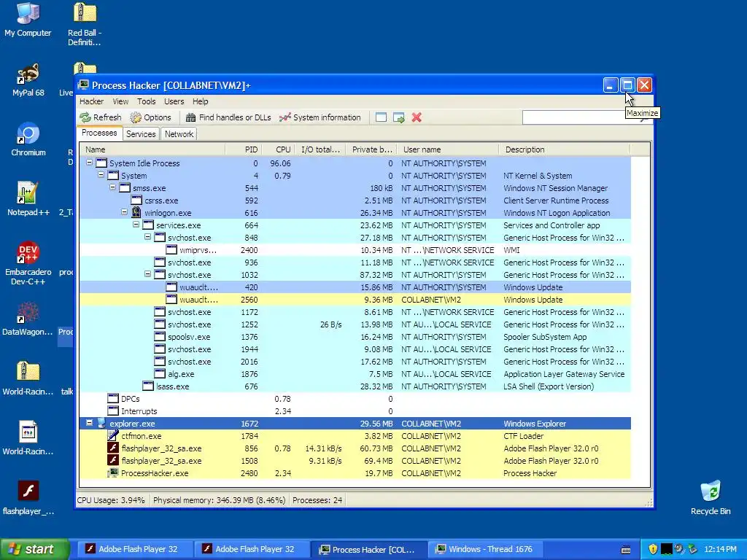Select flashplayer_32_sa.exe PID 856 icon
747x560 pixels.
click(113, 448)
